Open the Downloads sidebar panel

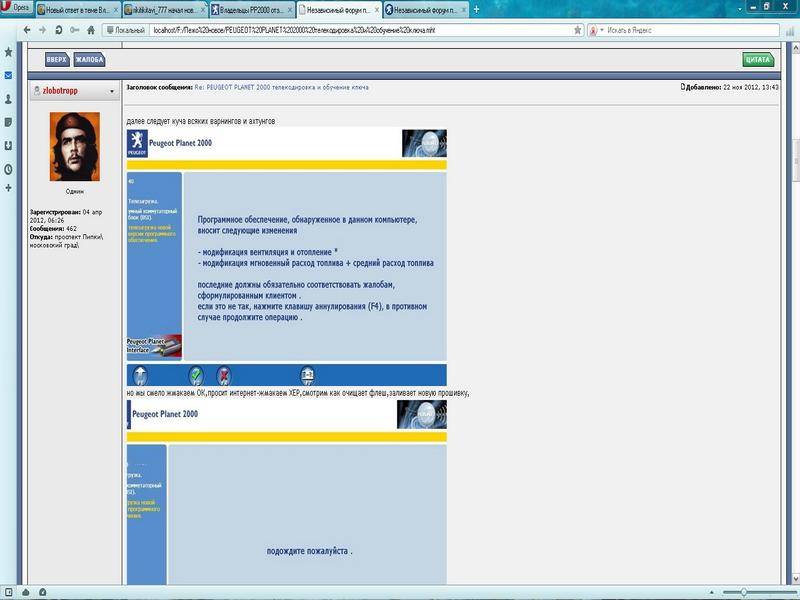click(8, 145)
